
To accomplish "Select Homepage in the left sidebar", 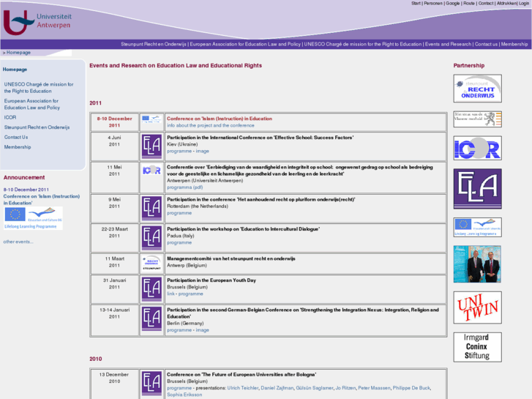I will [15, 70].
